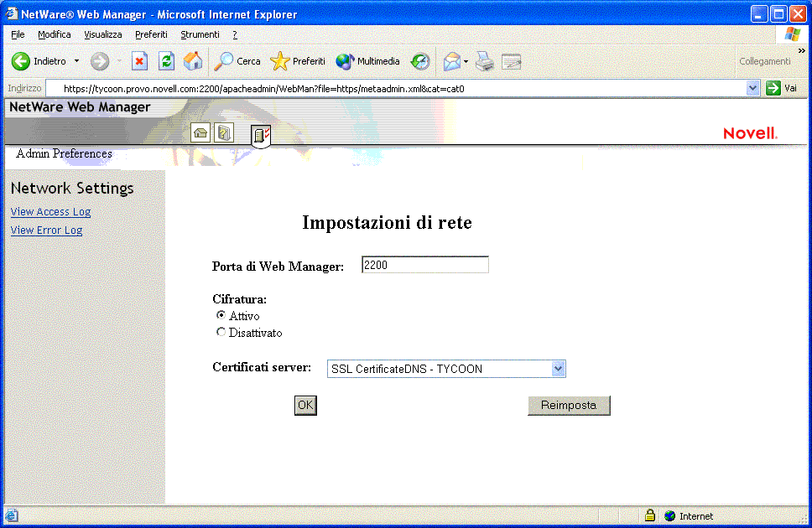Open the Web Manager help book icon
Viewport: 812px width, 528px height.
tap(223, 132)
